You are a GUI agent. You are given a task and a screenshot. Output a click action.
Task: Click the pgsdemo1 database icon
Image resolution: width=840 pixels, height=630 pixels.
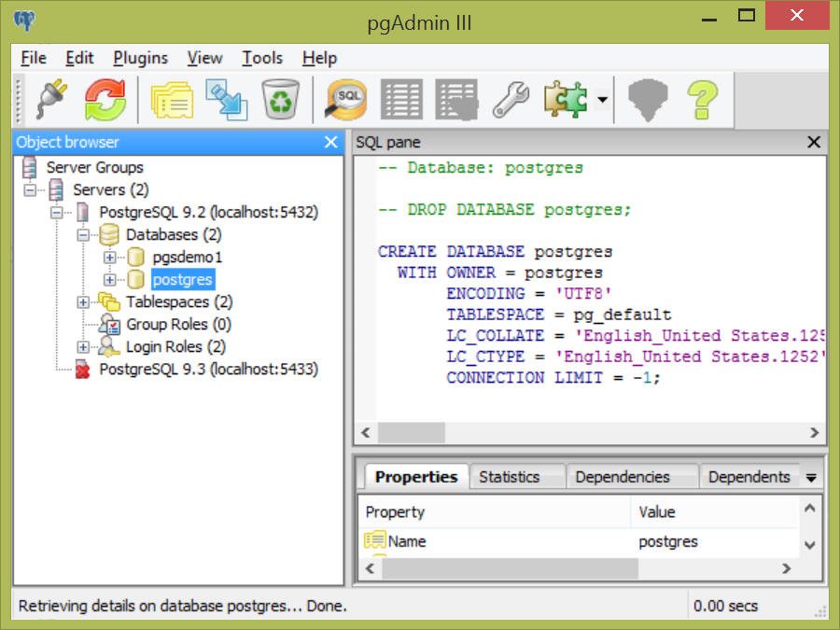[136, 258]
